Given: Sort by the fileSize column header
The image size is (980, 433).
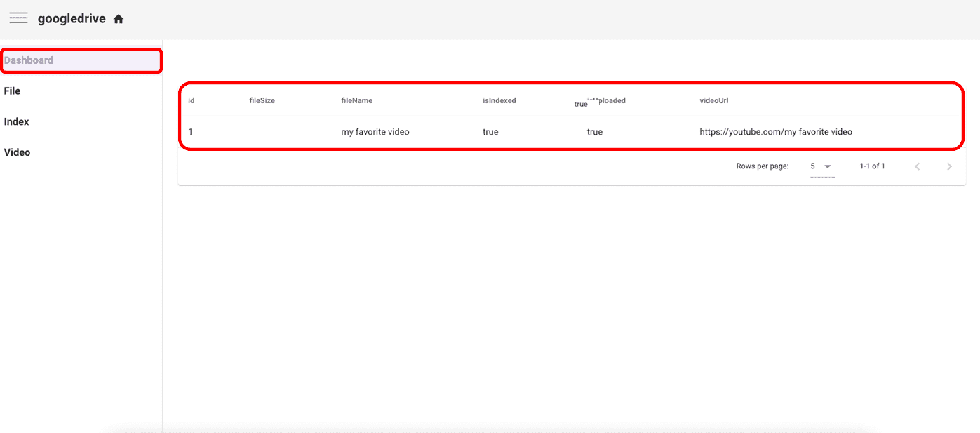Looking at the screenshot, I should pyautogui.click(x=262, y=100).
